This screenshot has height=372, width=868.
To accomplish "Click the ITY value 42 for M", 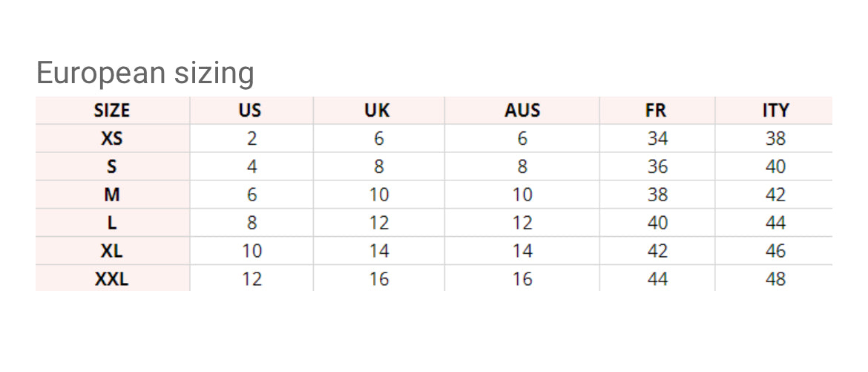I will point(775,195).
